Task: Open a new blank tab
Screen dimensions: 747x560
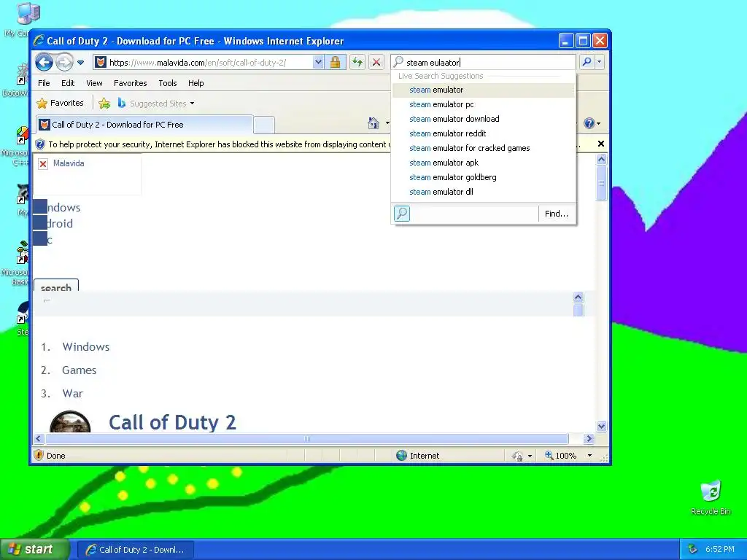Action: 264,125
